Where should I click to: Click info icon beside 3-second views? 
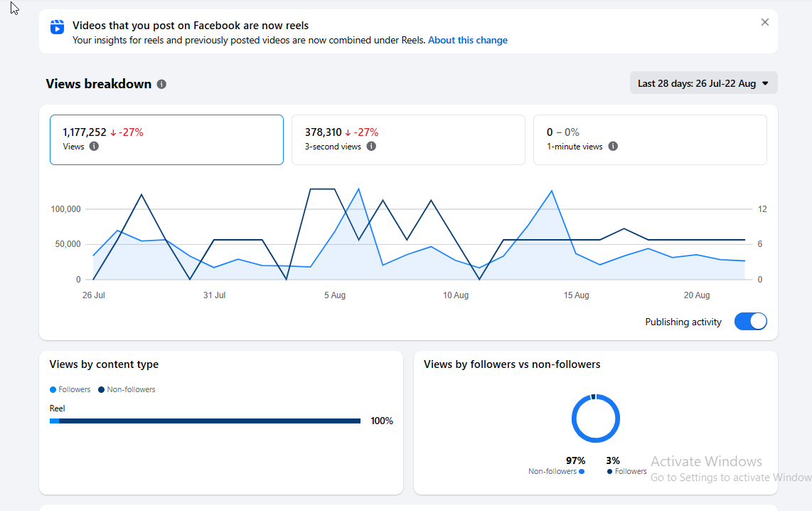pyautogui.click(x=371, y=146)
